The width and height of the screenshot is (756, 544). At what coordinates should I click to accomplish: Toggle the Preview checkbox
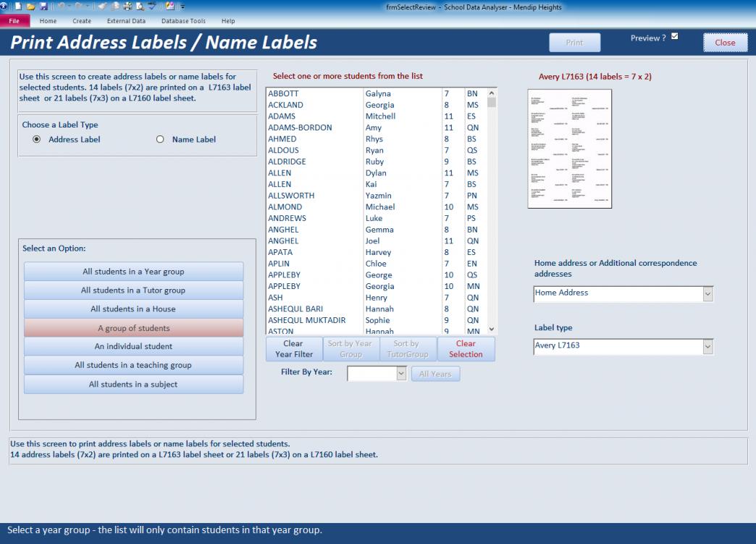[x=674, y=36]
